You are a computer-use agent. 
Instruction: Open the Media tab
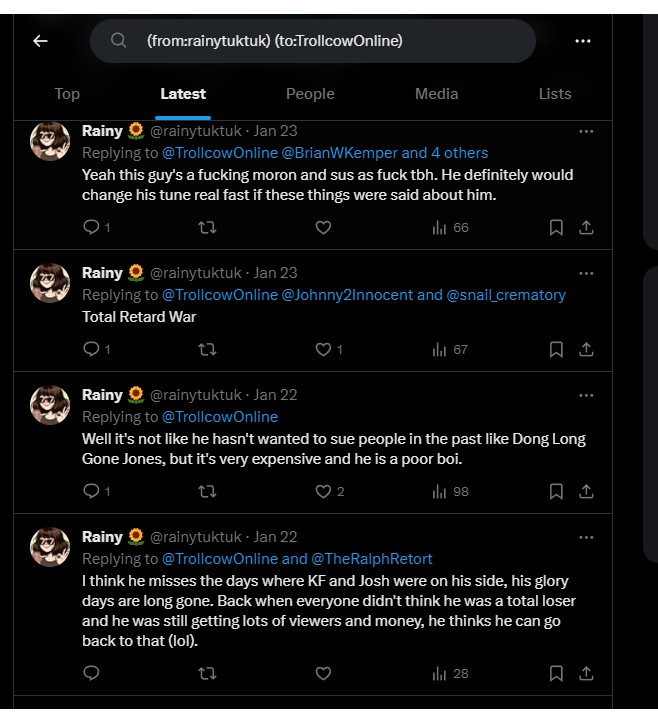pos(436,94)
